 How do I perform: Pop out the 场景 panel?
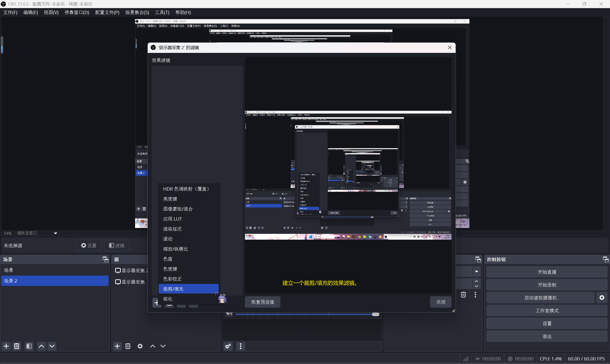pyautogui.click(x=106, y=259)
